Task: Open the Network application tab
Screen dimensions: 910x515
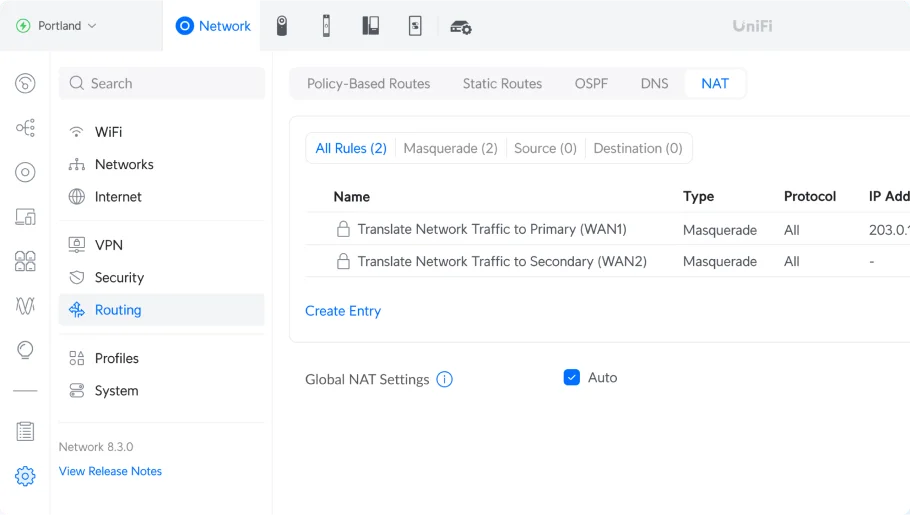Action: [212, 26]
